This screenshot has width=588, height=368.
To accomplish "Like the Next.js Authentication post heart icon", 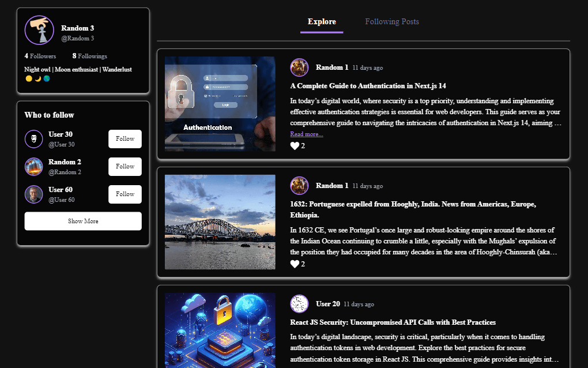I will click(295, 146).
